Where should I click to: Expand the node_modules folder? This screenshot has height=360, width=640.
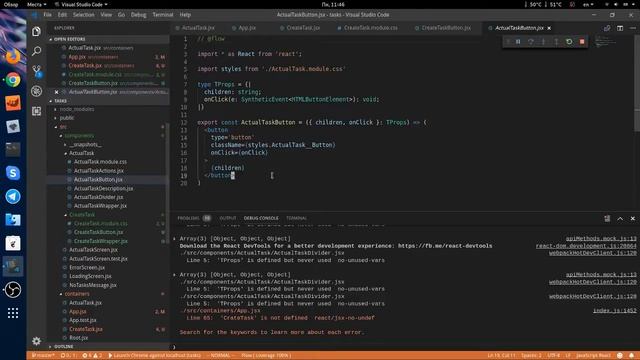pos(77,109)
